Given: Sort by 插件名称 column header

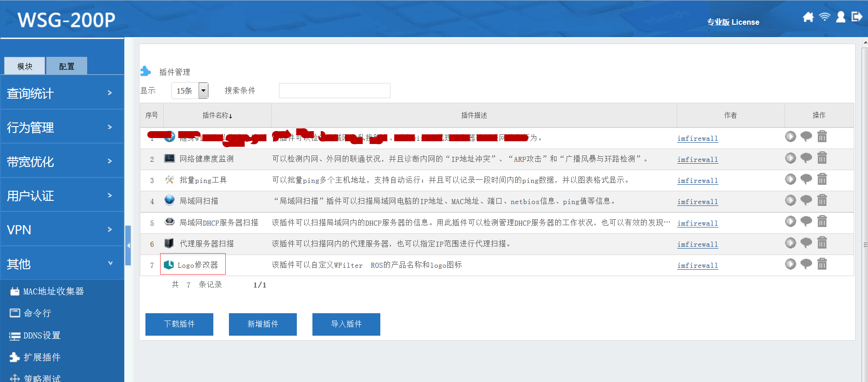Looking at the screenshot, I should [x=217, y=116].
